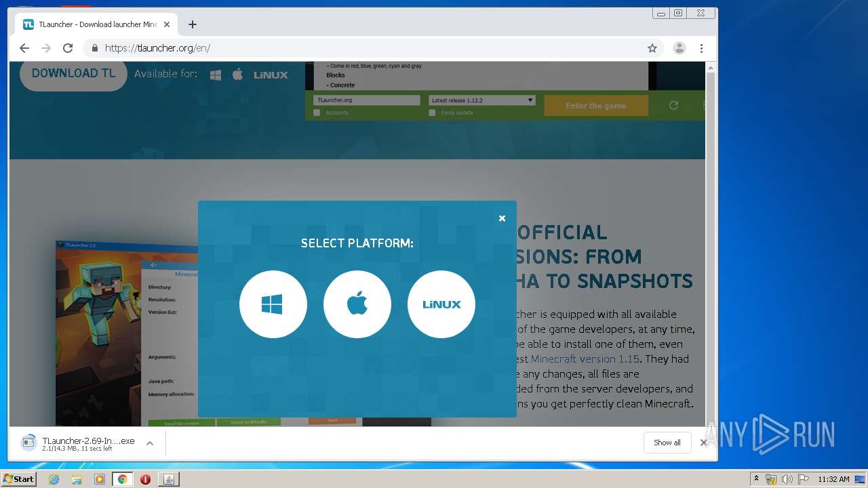Click the small Apple icon beside Available for
This screenshot has height=488, width=868.
click(x=237, y=75)
